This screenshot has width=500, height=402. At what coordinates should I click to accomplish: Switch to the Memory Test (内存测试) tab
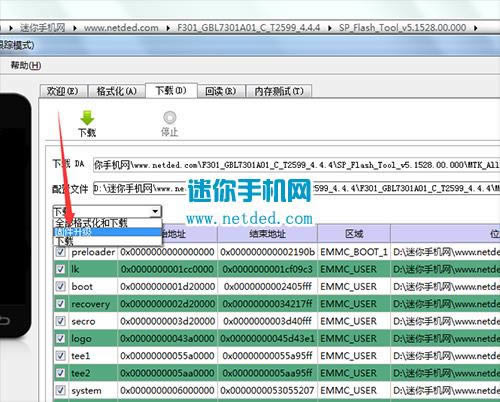(279, 91)
